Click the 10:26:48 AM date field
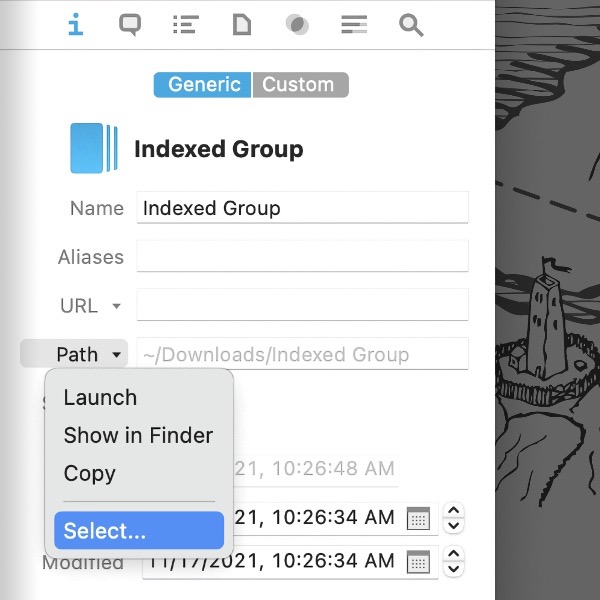This screenshot has width=600, height=600. [316, 469]
